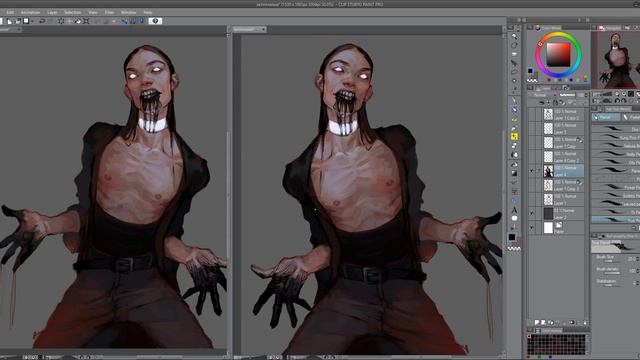Pick a color in the color wheel square
Image resolution: width=640 pixels, height=360 pixels.
[x=558, y=55]
